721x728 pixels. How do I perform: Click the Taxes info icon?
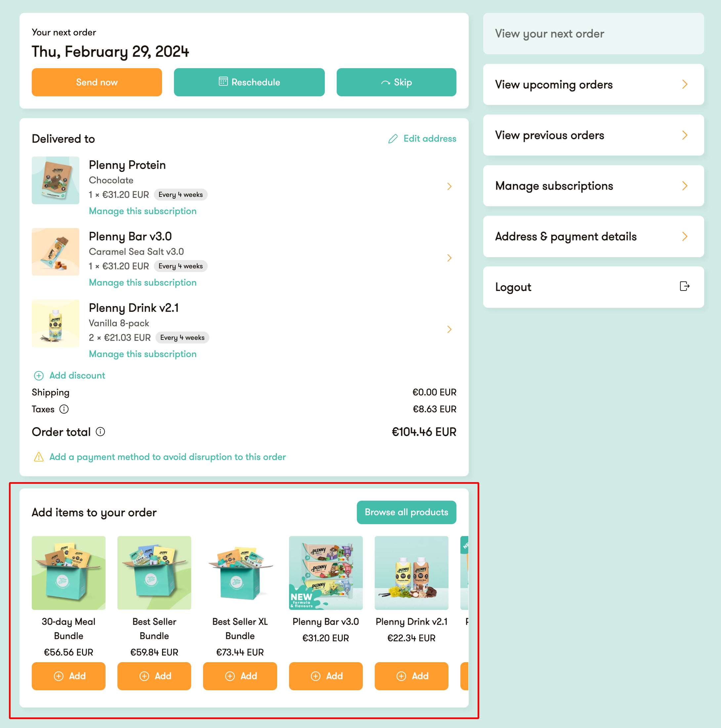[64, 409]
